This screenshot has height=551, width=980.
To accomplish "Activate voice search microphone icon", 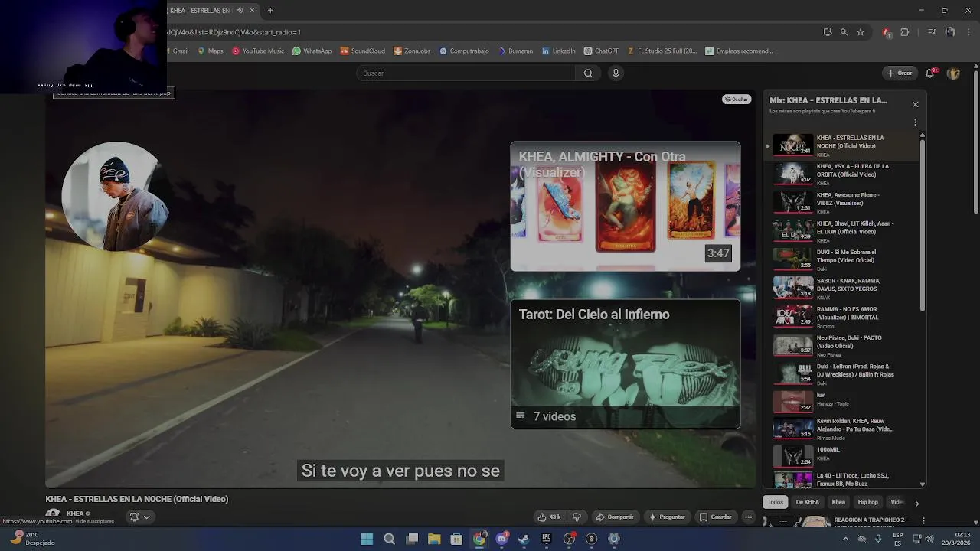I will click(x=616, y=73).
